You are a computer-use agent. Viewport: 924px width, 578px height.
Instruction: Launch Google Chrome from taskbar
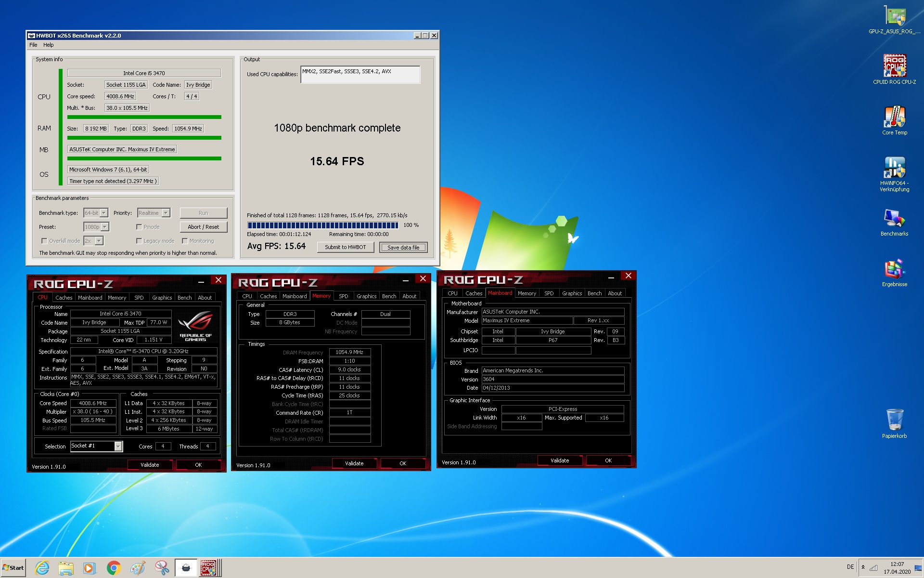tap(114, 568)
